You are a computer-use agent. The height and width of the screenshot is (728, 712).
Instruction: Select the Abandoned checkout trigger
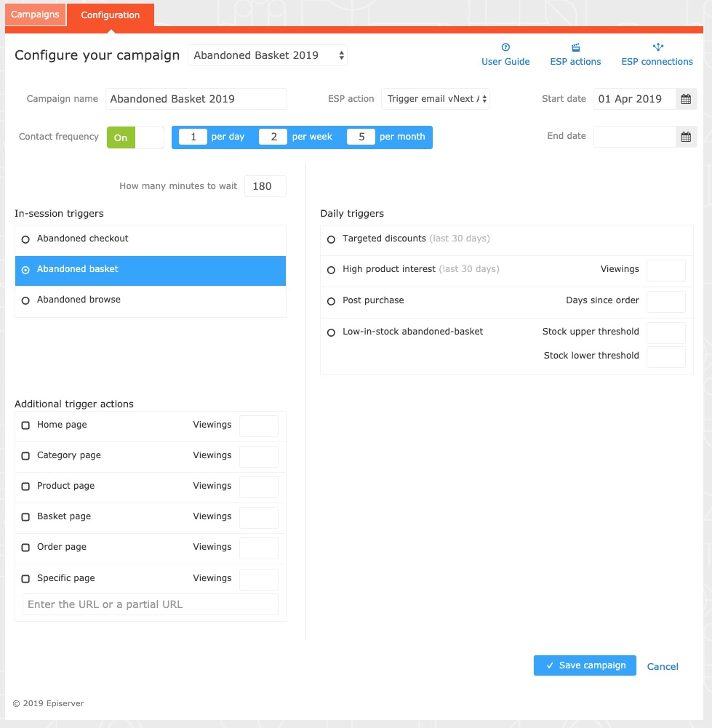(26, 239)
